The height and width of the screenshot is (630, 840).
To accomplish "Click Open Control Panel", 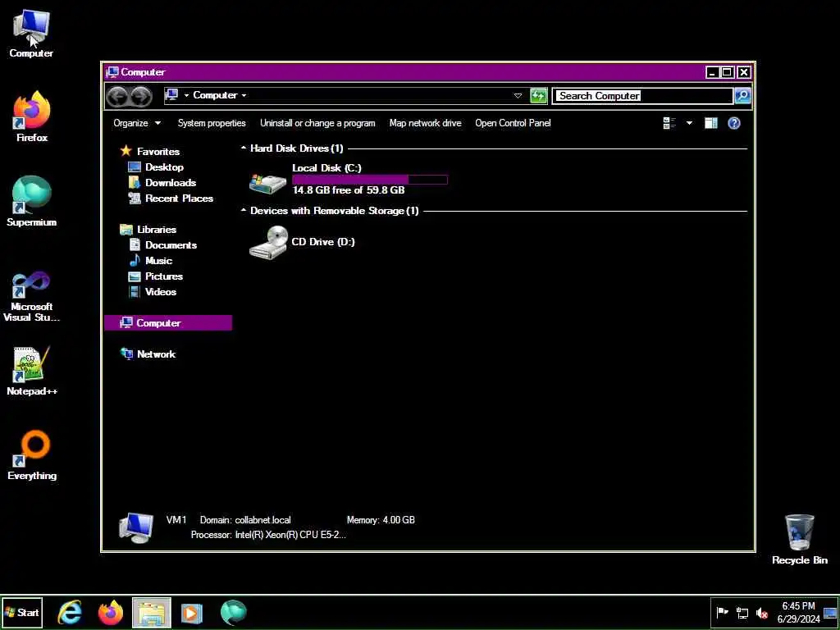I will click(513, 123).
